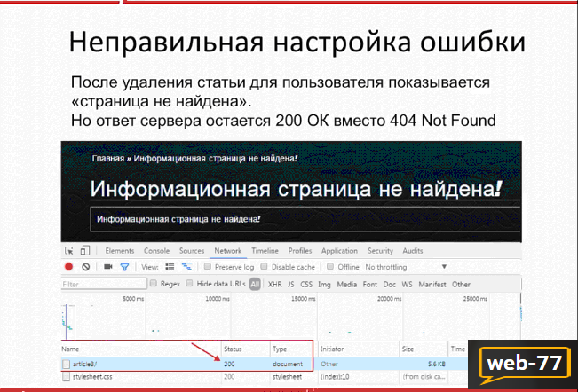
Task: Tick the Offline checkbox
Action: (x=330, y=266)
